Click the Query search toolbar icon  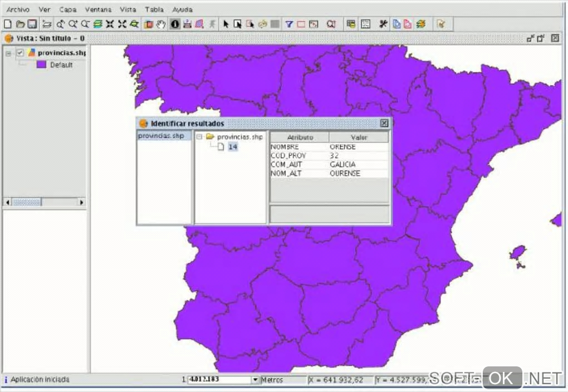pos(331,24)
